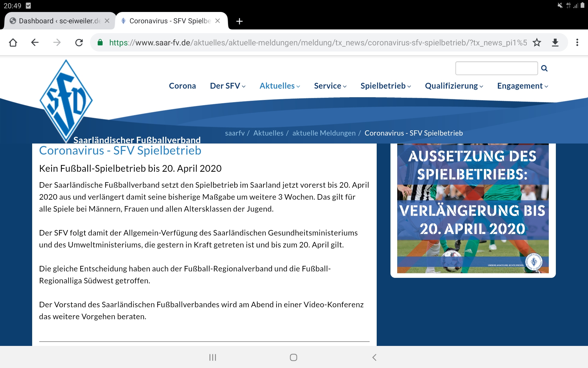
Task: Go back with the back arrow
Action: pyautogui.click(x=35, y=42)
